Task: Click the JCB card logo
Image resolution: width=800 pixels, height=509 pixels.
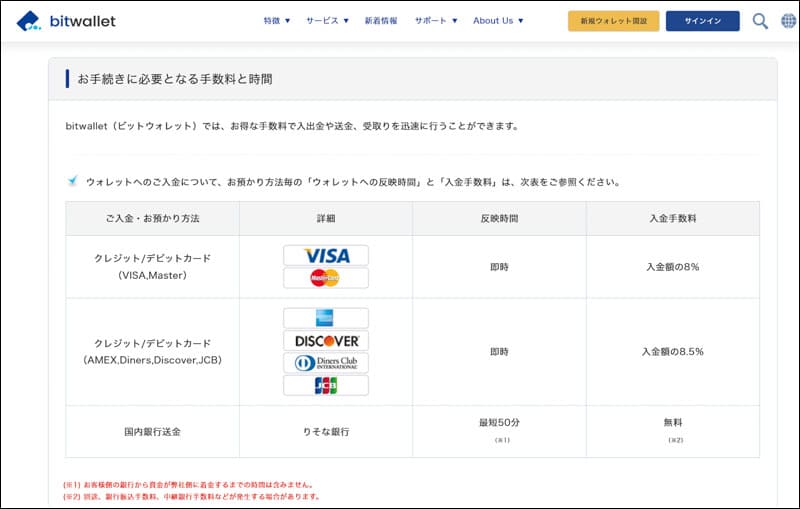Action: coord(325,385)
